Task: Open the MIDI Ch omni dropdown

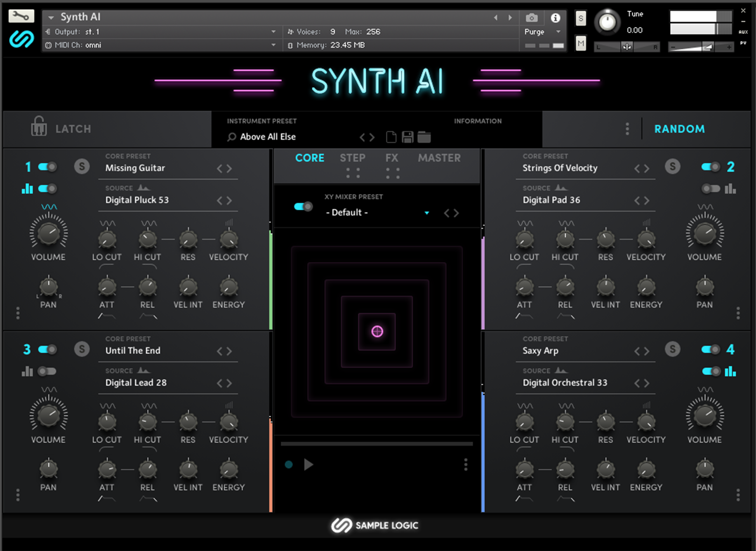Action: 273,45
